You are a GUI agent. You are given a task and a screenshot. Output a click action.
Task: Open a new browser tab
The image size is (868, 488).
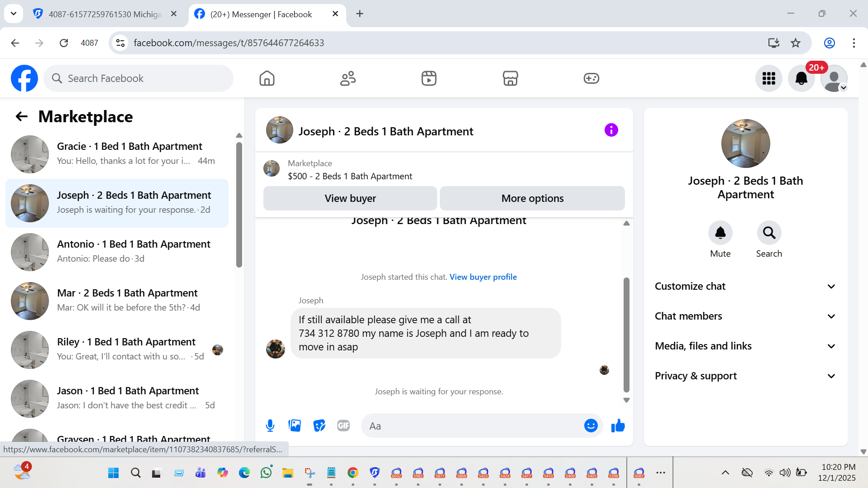(360, 14)
